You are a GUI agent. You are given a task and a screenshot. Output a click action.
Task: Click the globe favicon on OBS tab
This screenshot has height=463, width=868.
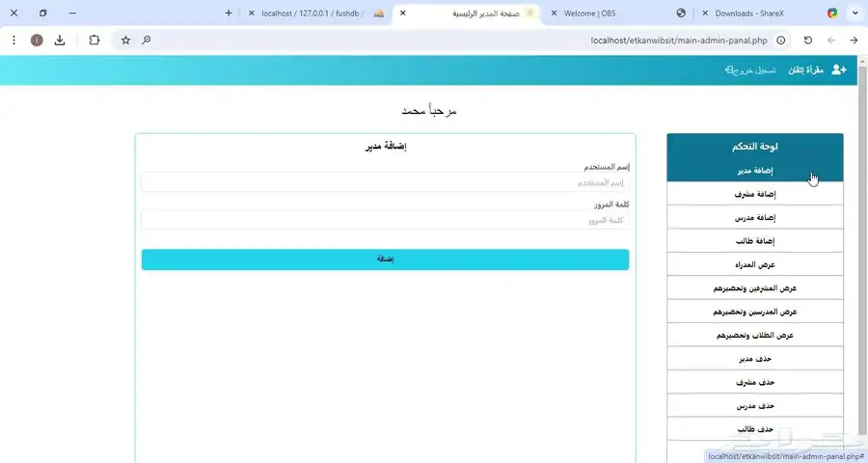(x=681, y=14)
